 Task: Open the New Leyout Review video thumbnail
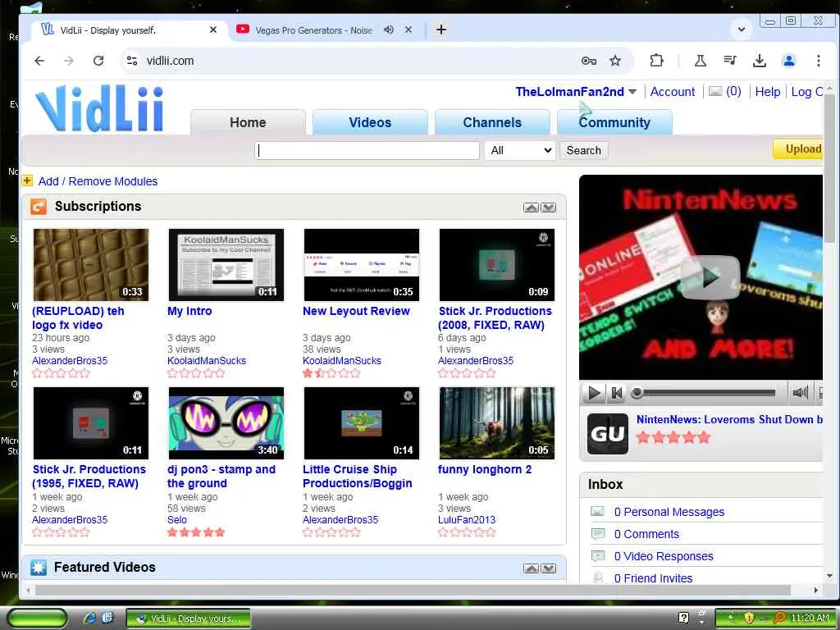(362, 265)
